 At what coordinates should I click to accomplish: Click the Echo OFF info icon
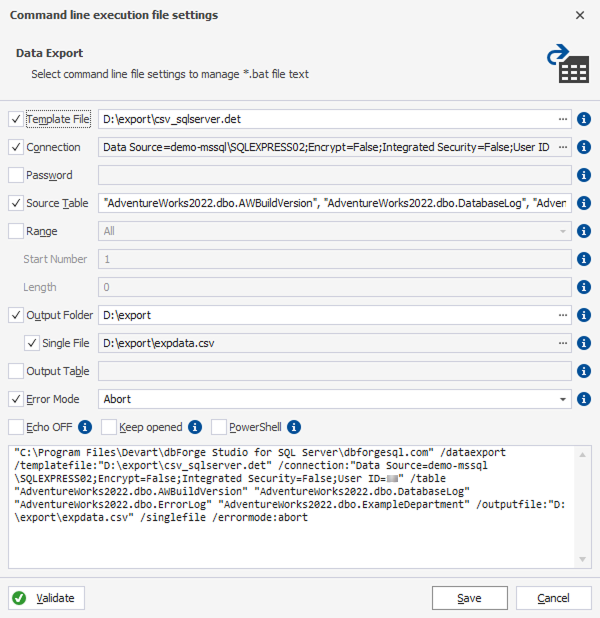[85, 427]
